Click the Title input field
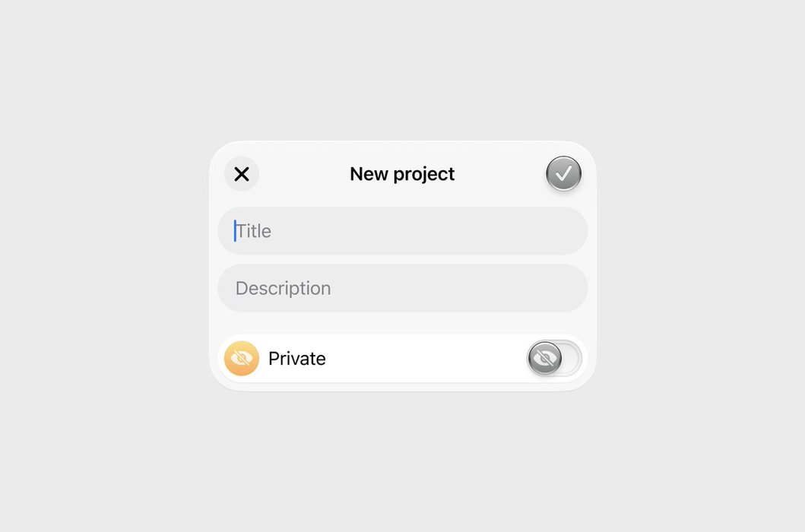805x532 pixels. click(402, 230)
